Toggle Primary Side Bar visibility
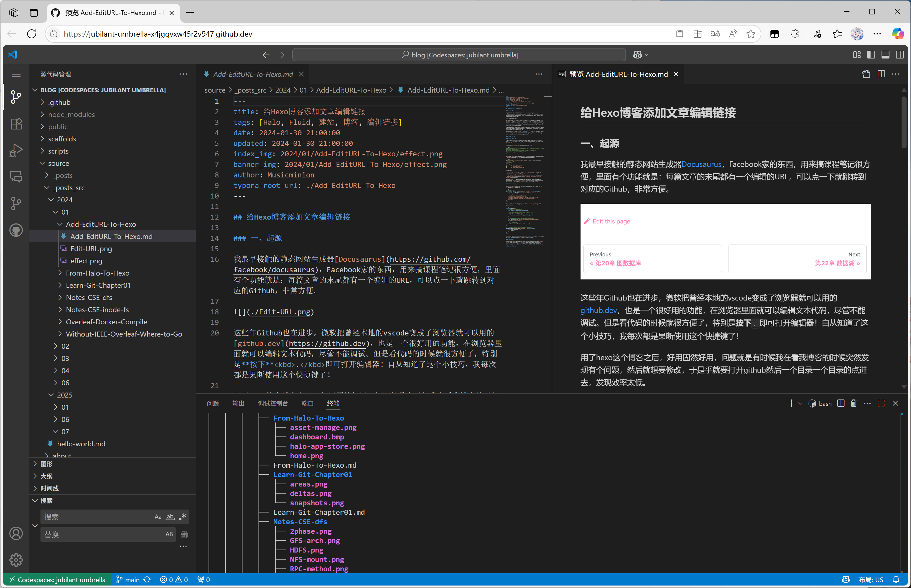The image size is (911, 588). click(x=871, y=55)
